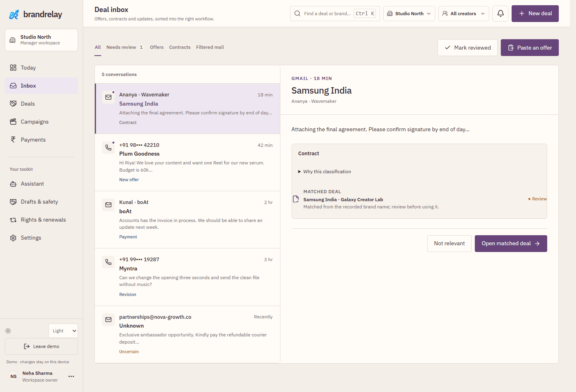Focus the Find a deal search field
The width and height of the screenshot is (576, 392).
click(335, 14)
